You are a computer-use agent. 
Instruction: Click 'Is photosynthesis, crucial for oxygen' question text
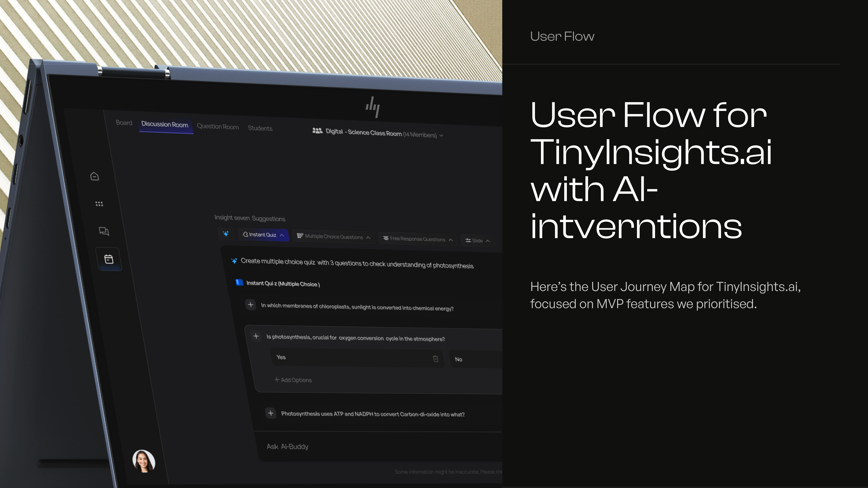pos(356,338)
